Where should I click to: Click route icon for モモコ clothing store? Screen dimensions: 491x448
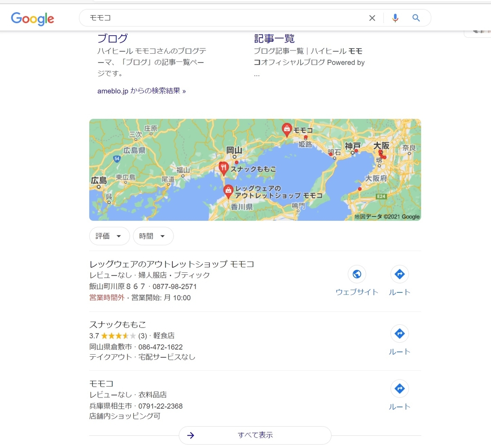(399, 388)
